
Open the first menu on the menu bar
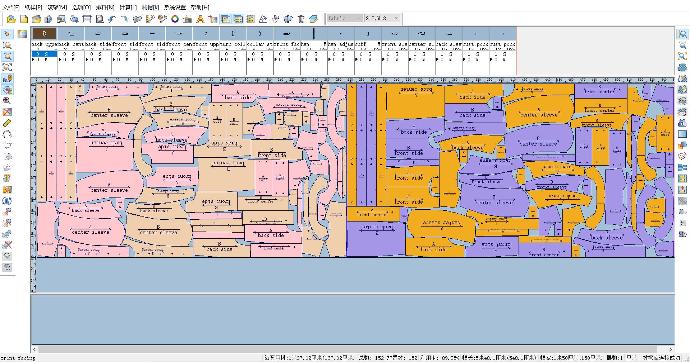point(11,7)
